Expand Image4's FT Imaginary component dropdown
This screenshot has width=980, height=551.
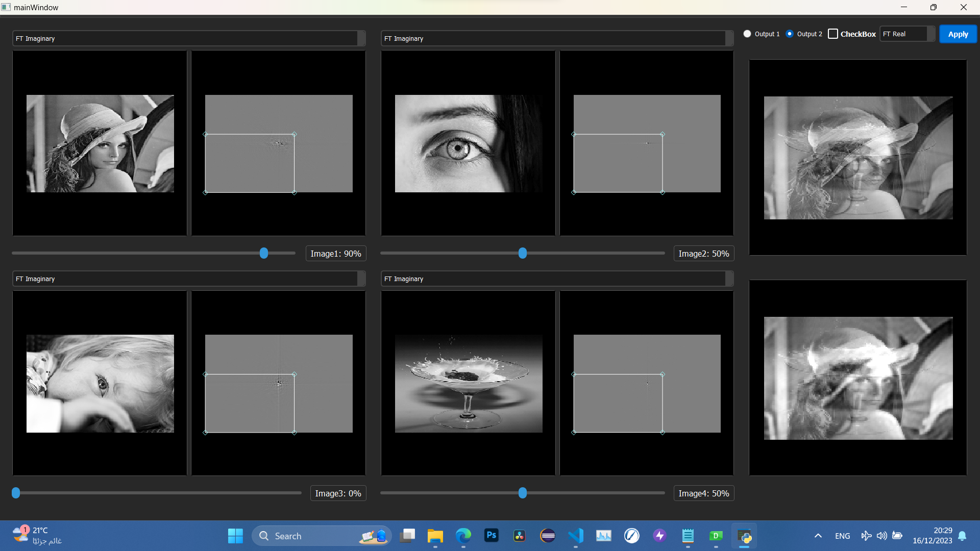click(x=557, y=279)
